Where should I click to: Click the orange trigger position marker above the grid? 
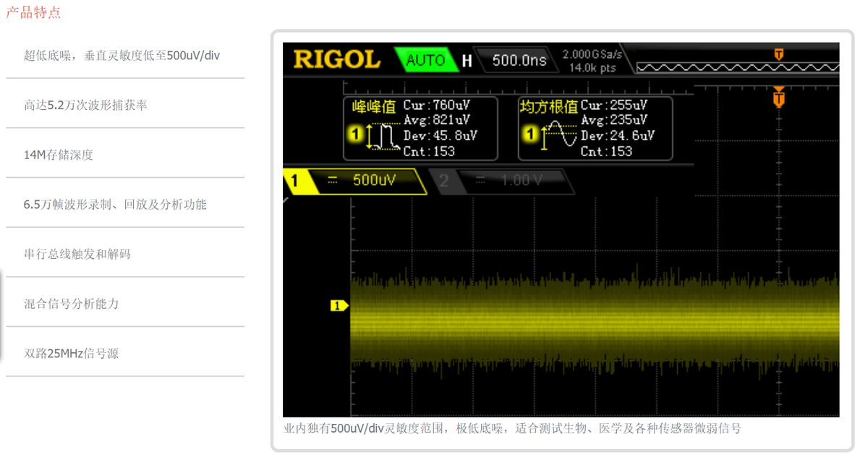pos(778,97)
